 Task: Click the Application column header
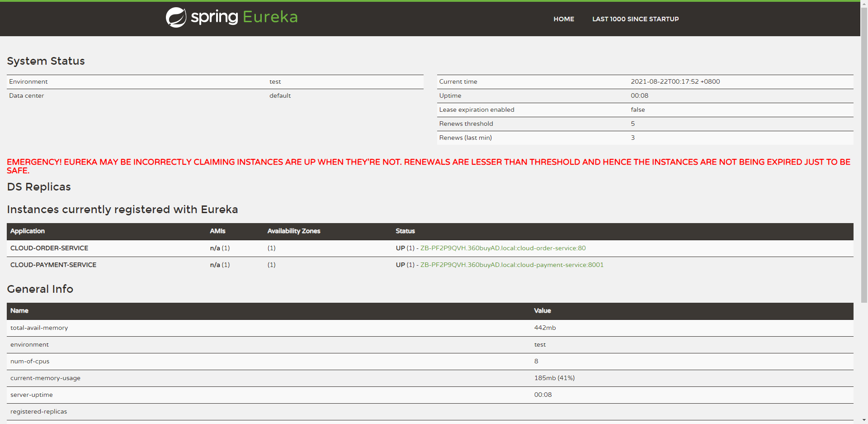[28, 231]
